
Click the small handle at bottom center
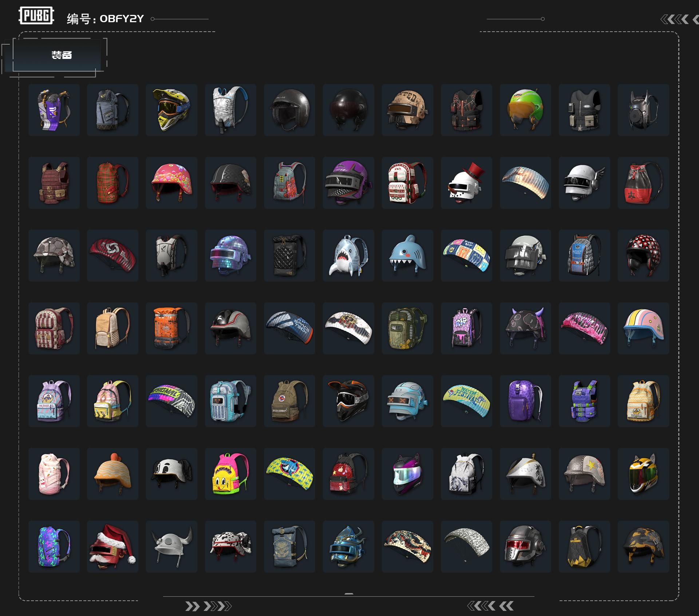click(x=349, y=594)
